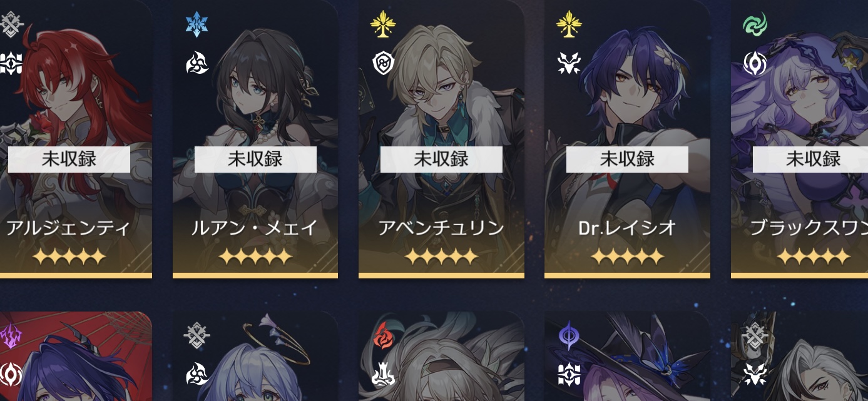Open the halo character card in bottom row
Screen dimensions: 868x401
255,357
